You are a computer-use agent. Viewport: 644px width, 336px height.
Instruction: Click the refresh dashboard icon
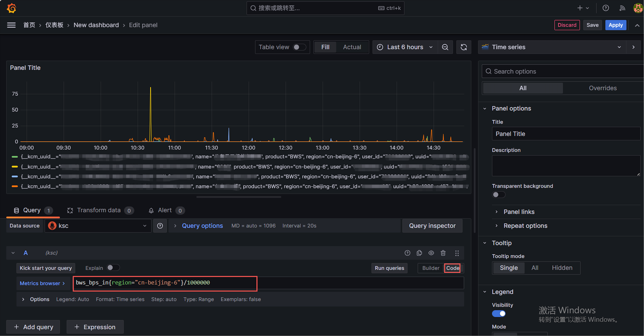(x=463, y=47)
